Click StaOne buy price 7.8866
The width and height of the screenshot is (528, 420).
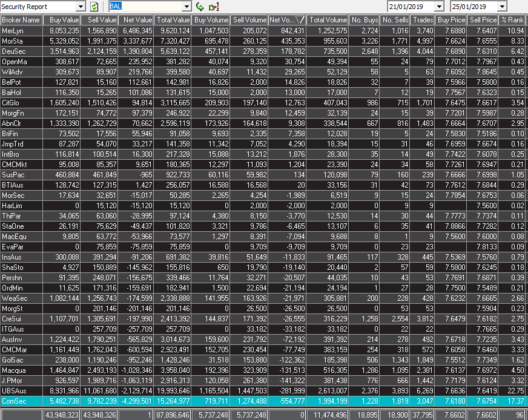(x=455, y=226)
